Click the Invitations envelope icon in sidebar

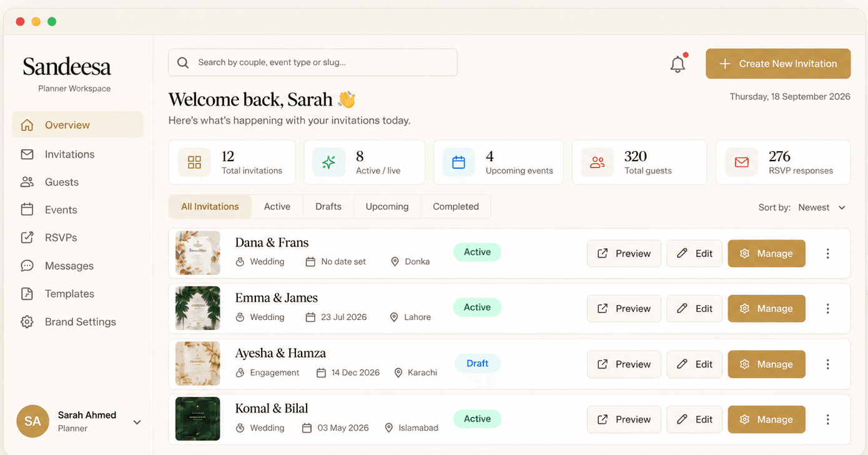(x=27, y=154)
